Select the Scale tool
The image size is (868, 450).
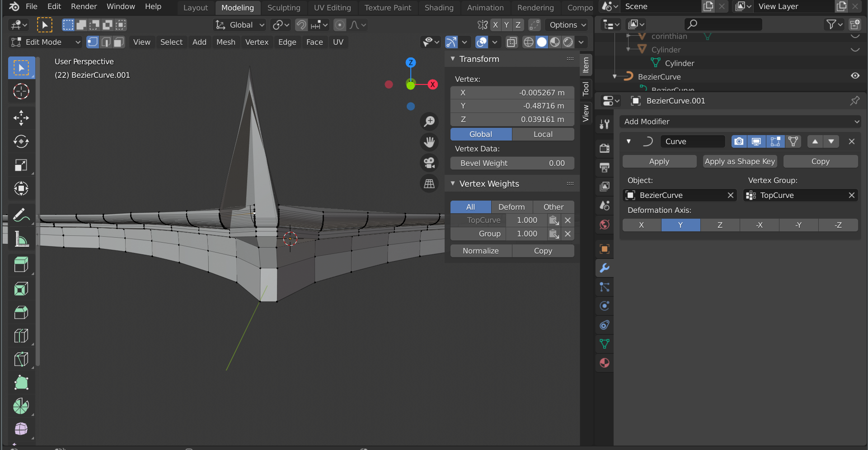21,165
